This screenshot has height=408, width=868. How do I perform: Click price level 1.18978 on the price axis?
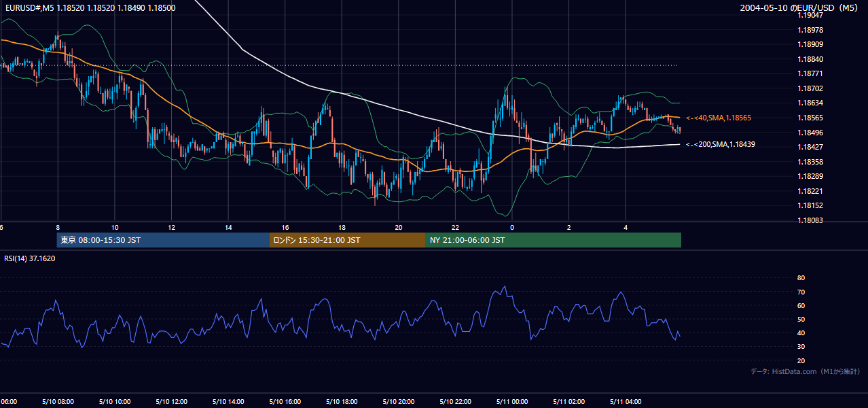click(810, 30)
